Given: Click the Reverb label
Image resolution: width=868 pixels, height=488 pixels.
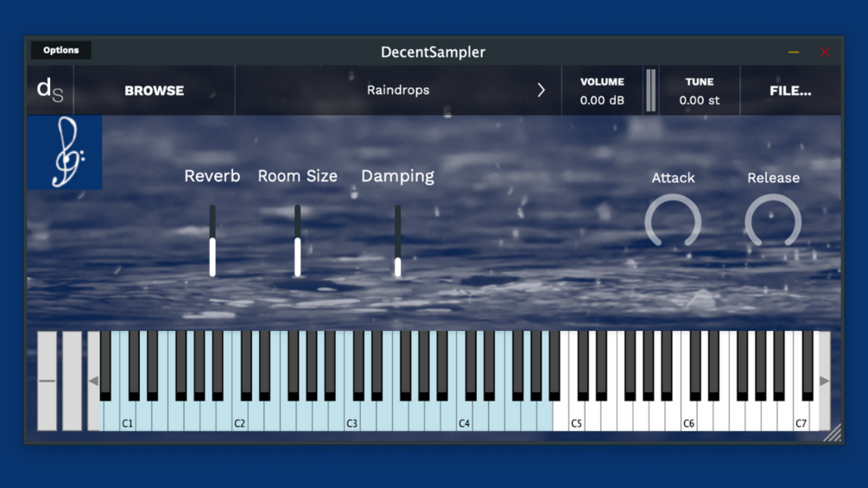Looking at the screenshot, I should pos(212,176).
